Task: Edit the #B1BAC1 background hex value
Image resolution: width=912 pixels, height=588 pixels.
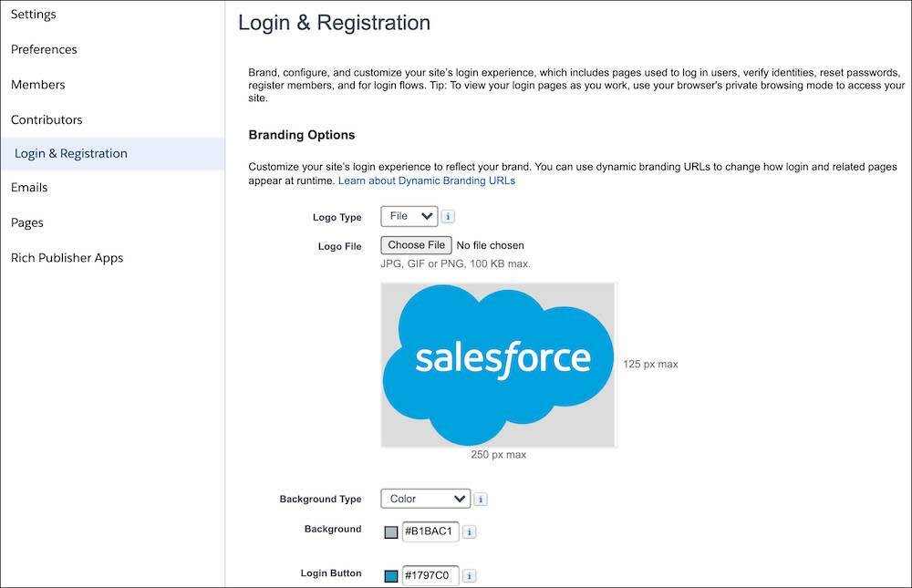Action: coord(430,531)
